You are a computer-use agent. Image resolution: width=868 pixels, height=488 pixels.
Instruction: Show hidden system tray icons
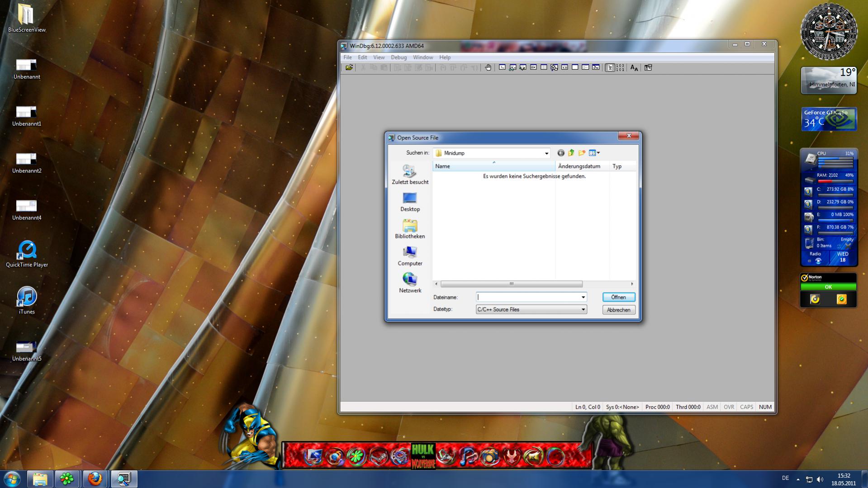point(798,479)
